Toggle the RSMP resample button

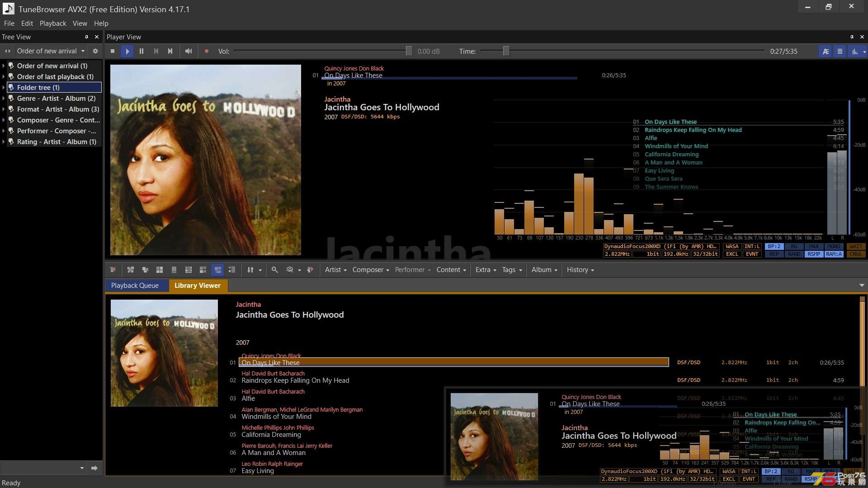(x=814, y=254)
